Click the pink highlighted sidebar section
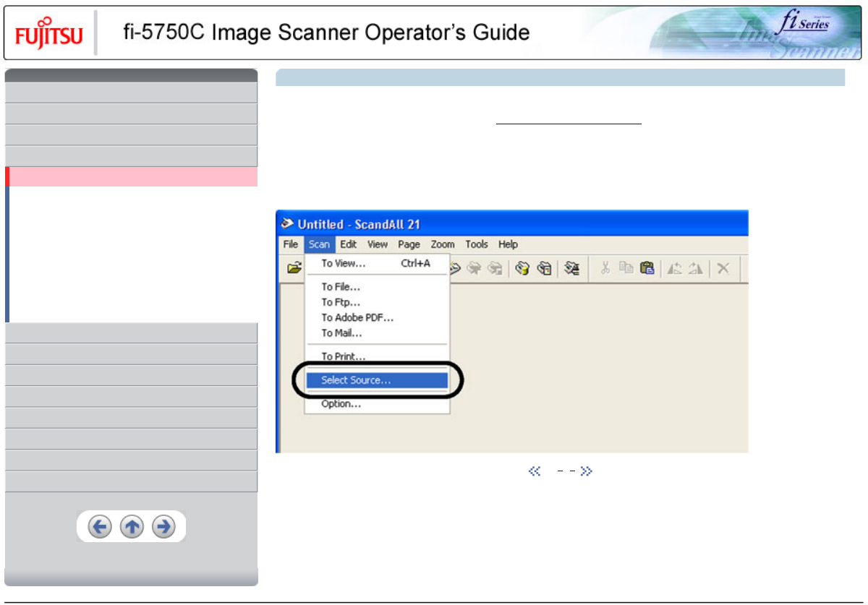Screen dimensions: 868x605 click(x=131, y=177)
